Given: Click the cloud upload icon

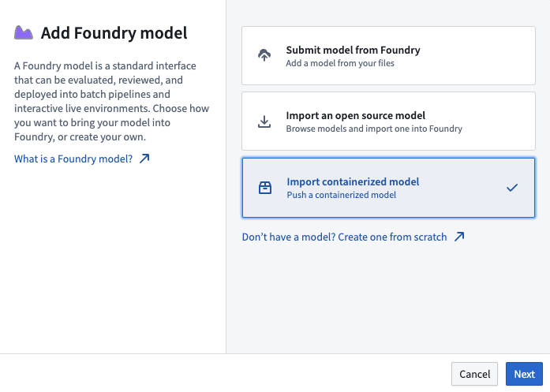Looking at the screenshot, I should pos(264,55).
